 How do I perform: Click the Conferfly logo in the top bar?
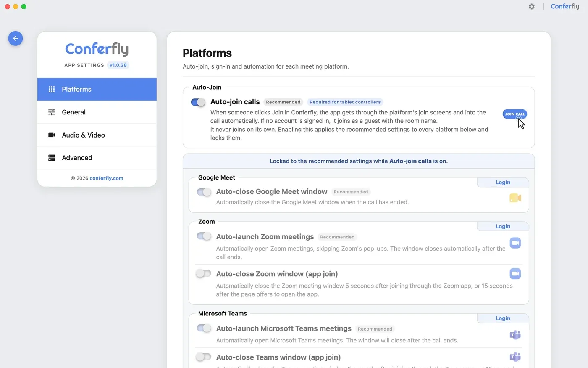pyautogui.click(x=565, y=7)
